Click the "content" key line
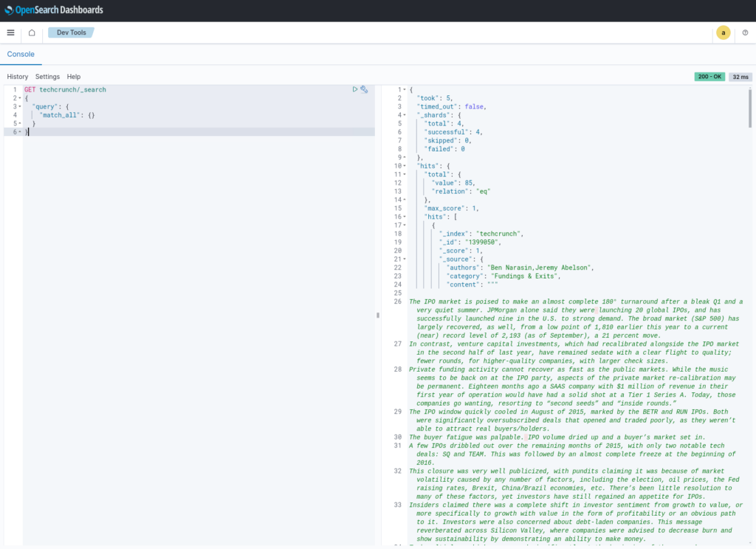 click(472, 284)
